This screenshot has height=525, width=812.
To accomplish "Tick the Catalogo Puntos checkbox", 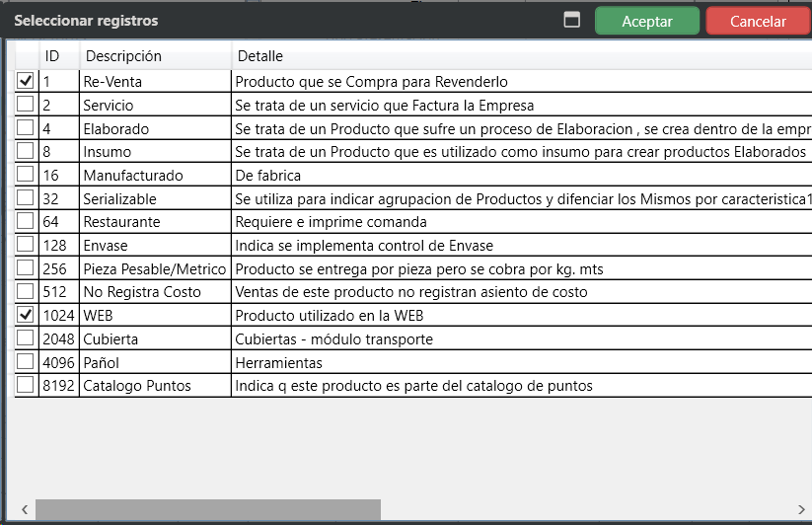I will [x=26, y=385].
